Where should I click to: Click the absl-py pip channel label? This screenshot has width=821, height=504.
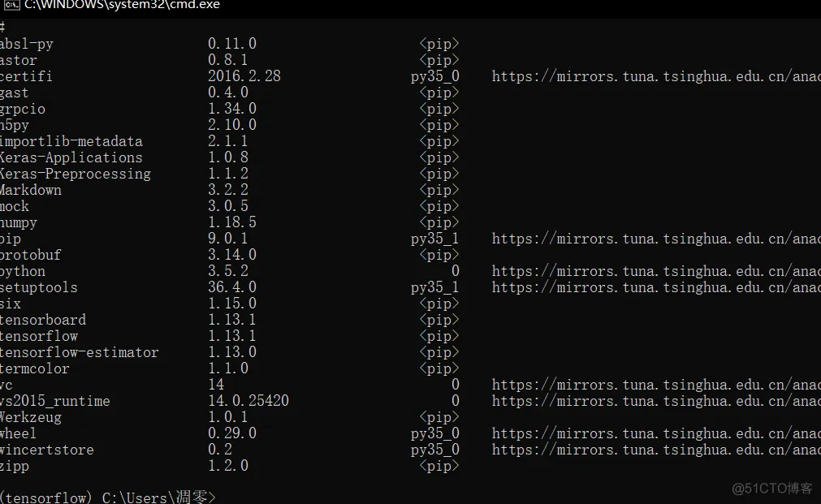point(439,44)
